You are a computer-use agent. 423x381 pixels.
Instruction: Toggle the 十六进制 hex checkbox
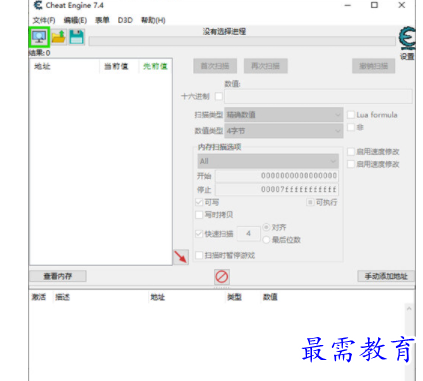[x=219, y=96]
